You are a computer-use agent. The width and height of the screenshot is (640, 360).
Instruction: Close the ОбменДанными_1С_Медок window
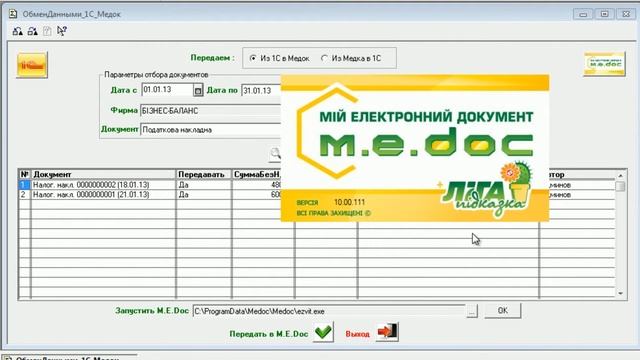[626, 14]
